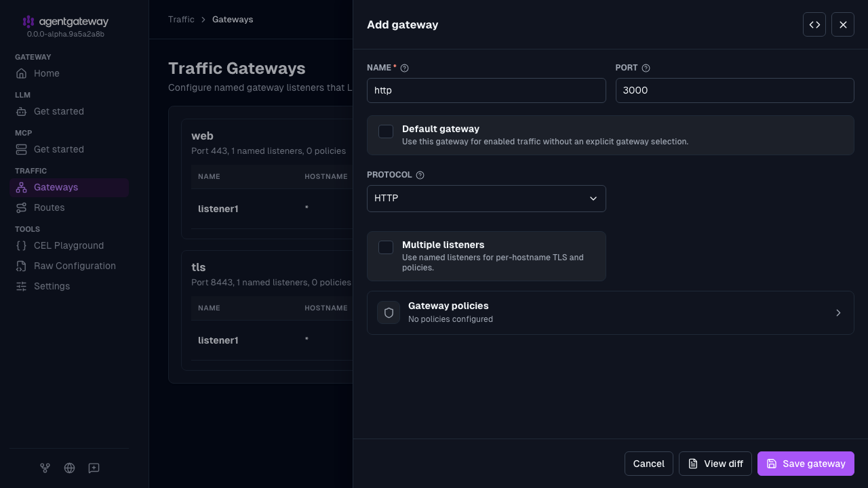Close the Add gateway panel
The image size is (868, 488).
tap(843, 24)
